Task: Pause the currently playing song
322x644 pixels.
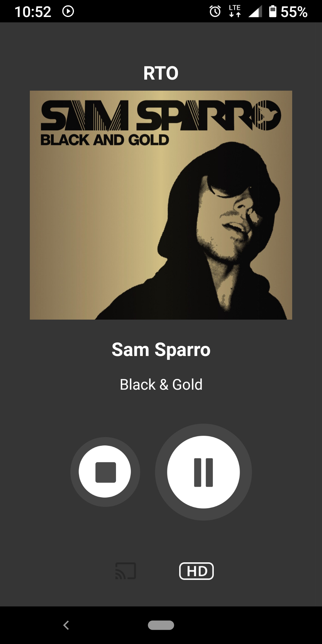Action: pos(203,472)
